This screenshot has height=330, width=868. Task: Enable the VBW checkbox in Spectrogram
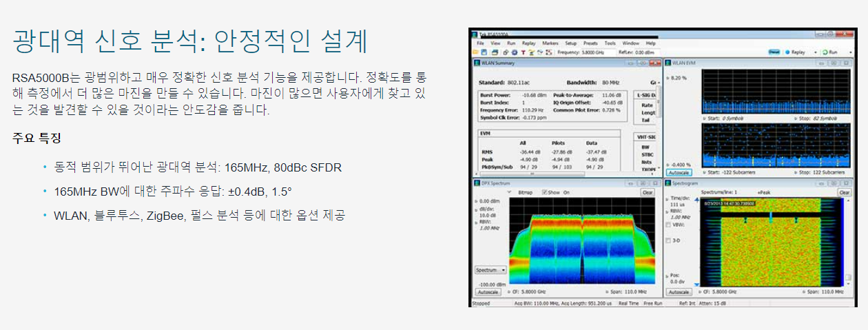(668, 225)
